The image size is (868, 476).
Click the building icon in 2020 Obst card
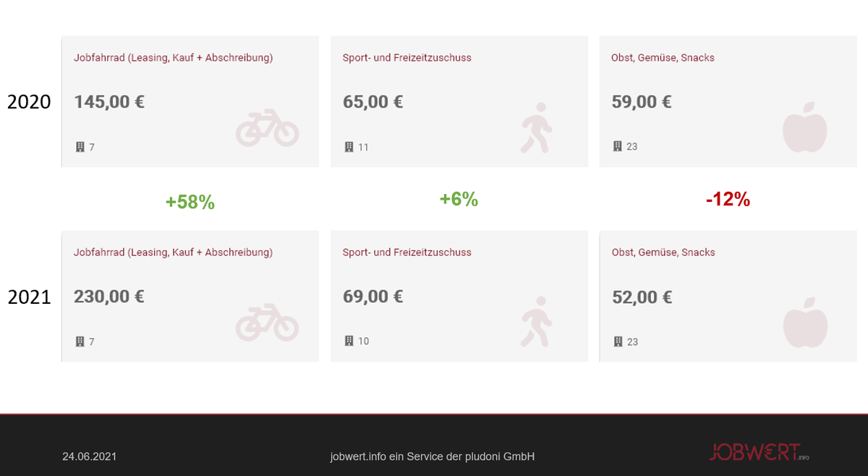click(x=617, y=146)
